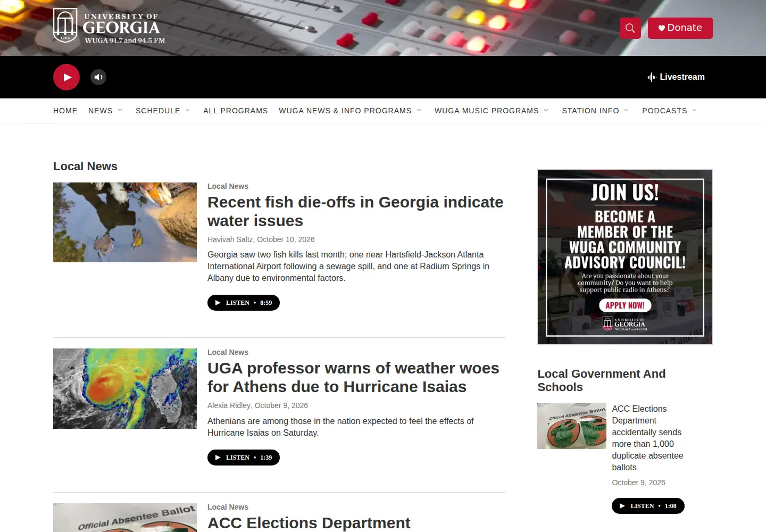Open the SCHEDULE menu item

[x=158, y=111]
